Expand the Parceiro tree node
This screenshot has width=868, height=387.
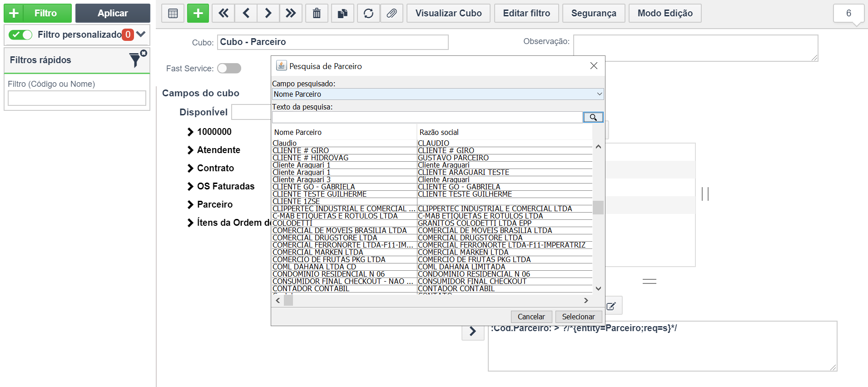[x=190, y=205]
